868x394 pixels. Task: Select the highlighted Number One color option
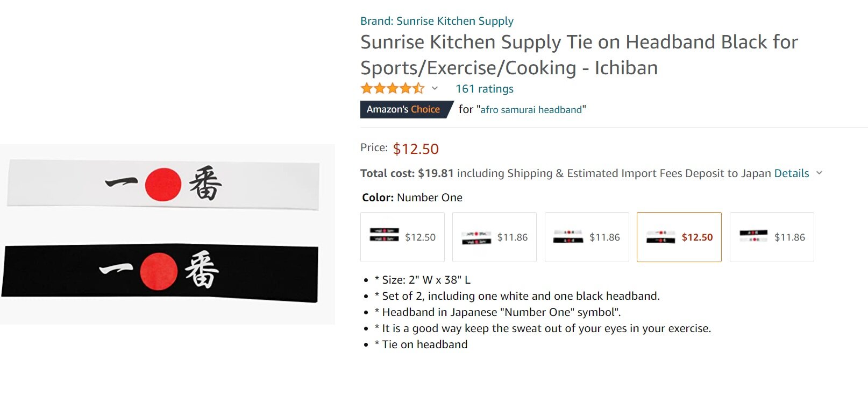(679, 237)
